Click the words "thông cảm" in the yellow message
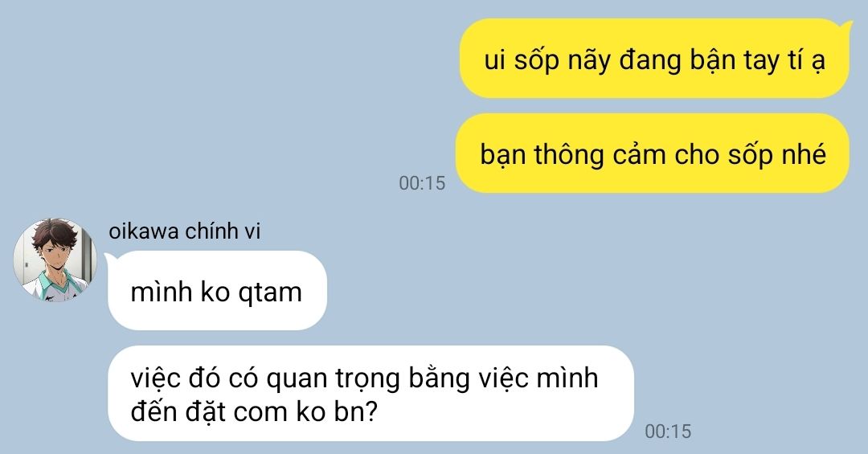The width and height of the screenshot is (868, 454). click(597, 155)
